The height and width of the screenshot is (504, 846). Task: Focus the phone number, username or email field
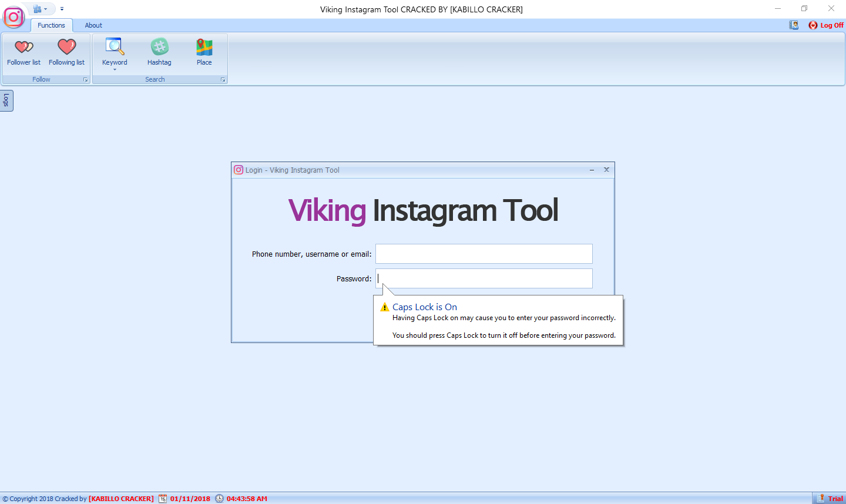(x=484, y=254)
